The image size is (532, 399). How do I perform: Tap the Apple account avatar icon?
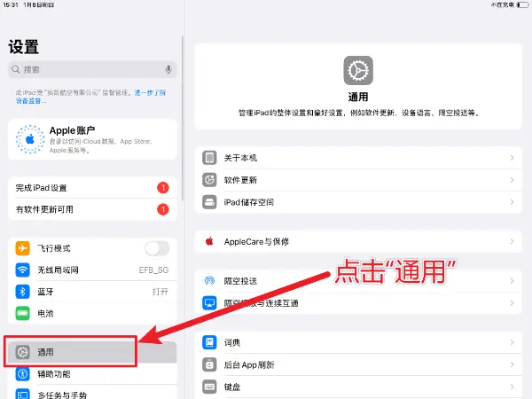[30, 139]
